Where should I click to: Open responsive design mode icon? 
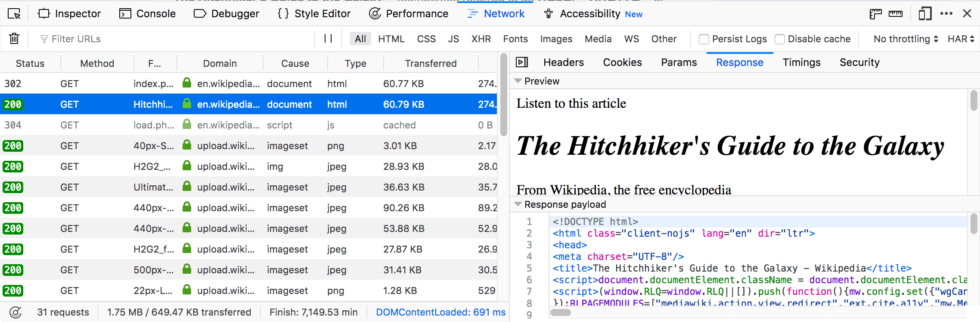click(924, 14)
